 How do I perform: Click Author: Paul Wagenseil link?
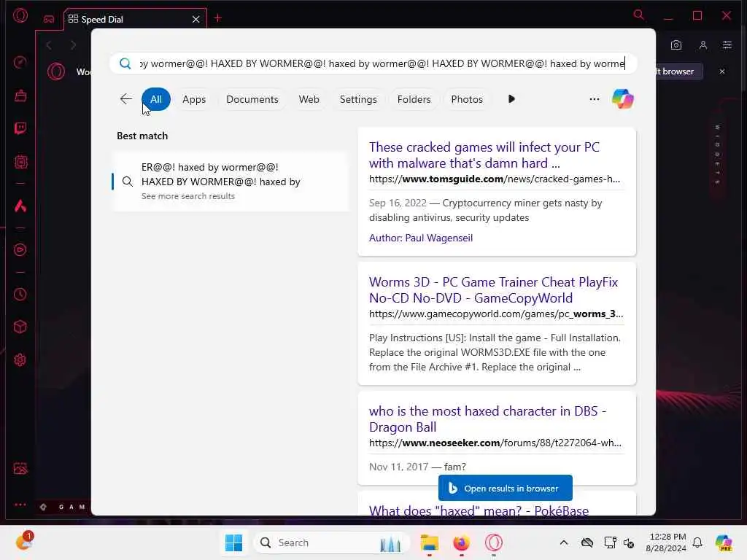pyautogui.click(x=421, y=238)
